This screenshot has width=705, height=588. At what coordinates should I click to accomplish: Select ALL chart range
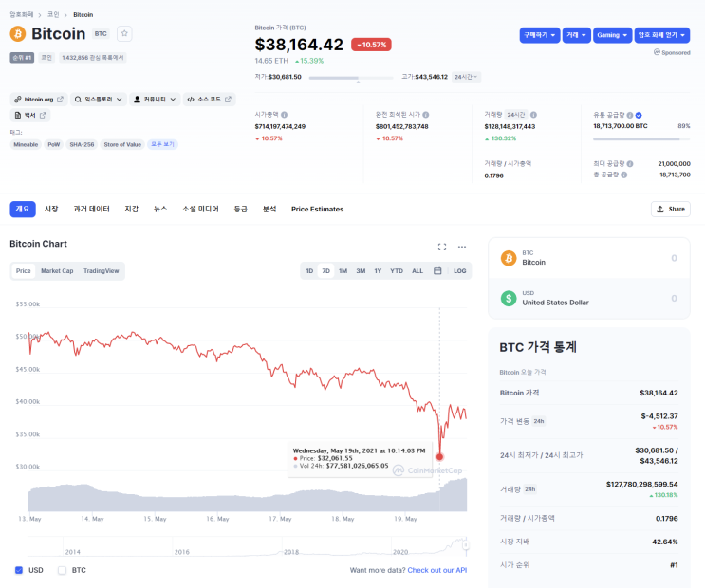417,270
